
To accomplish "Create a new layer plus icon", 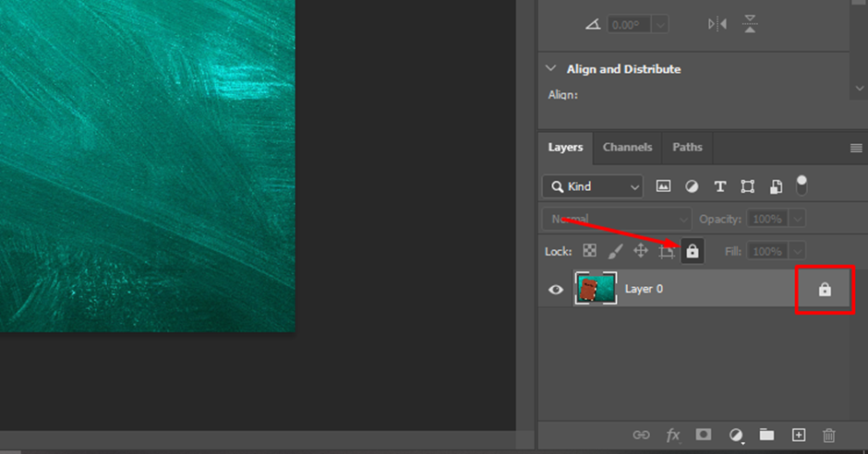I will [798, 436].
